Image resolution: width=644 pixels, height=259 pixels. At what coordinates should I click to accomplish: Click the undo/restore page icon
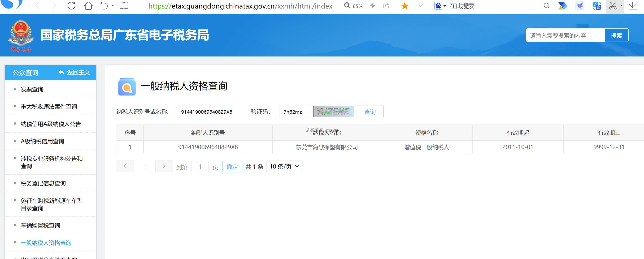pos(104,6)
